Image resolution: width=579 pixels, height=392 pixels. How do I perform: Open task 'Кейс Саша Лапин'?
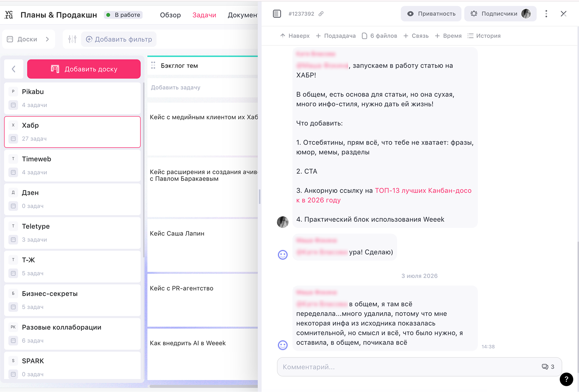[x=202, y=245]
